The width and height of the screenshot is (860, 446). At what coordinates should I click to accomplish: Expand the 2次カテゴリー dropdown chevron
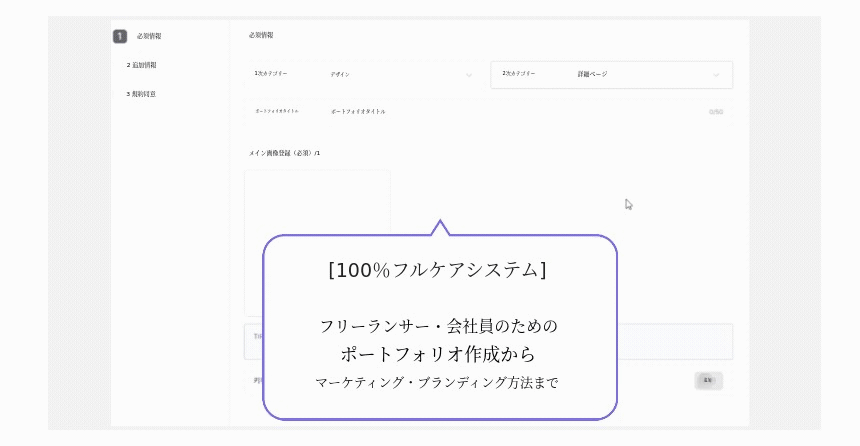click(716, 74)
